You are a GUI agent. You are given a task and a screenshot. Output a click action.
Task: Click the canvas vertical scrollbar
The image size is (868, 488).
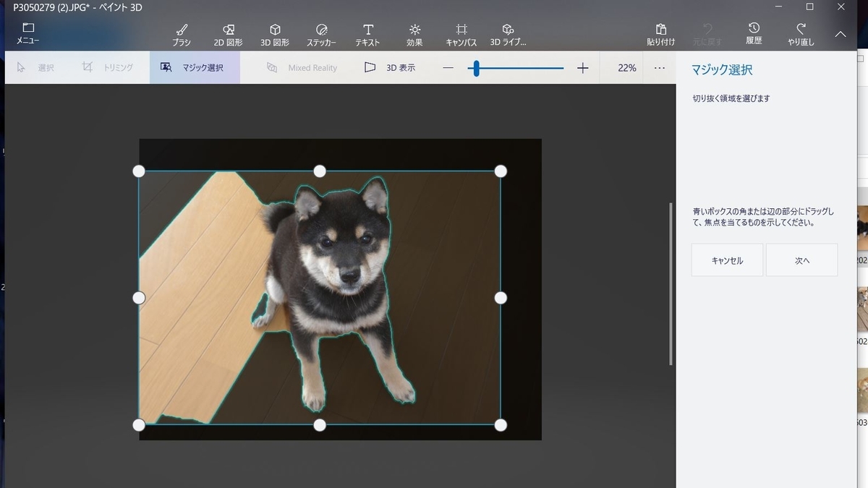click(671, 283)
